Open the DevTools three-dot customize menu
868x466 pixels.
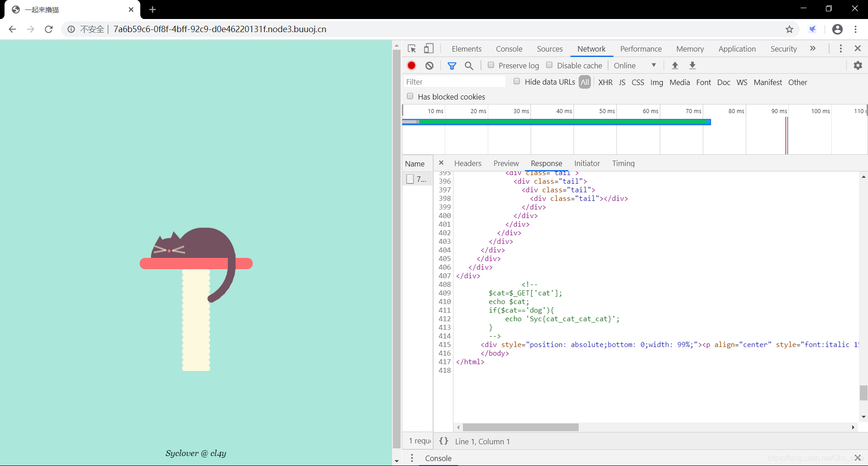(840, 49)
